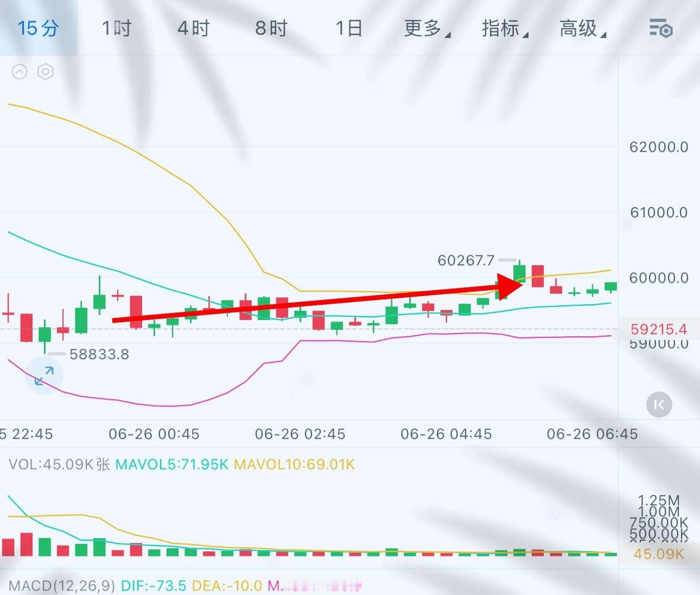This screenshot has width=700, height=595.
Task: Jump to latest candle with K button
Action: coord(659,405)
